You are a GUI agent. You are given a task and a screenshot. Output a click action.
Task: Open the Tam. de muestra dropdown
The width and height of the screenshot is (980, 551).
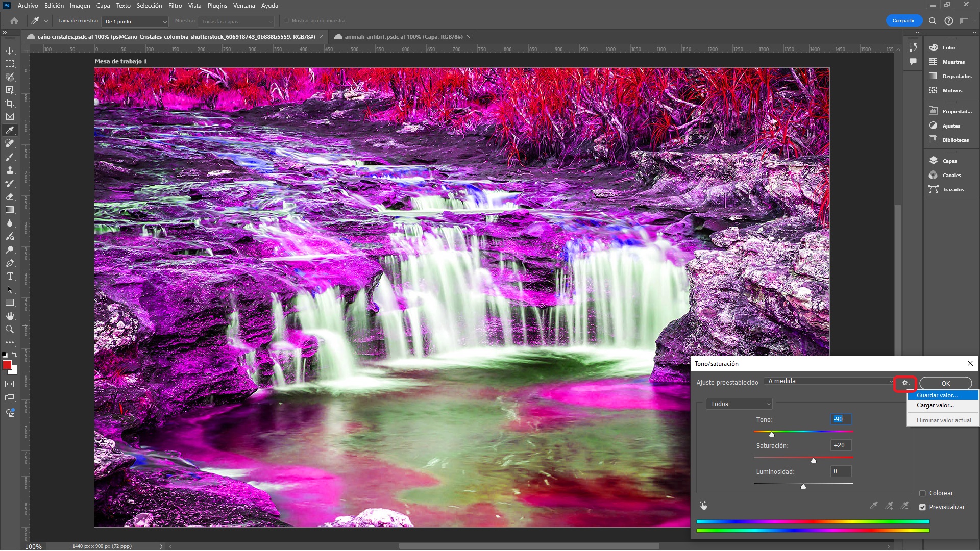click(x=135, y=21)
